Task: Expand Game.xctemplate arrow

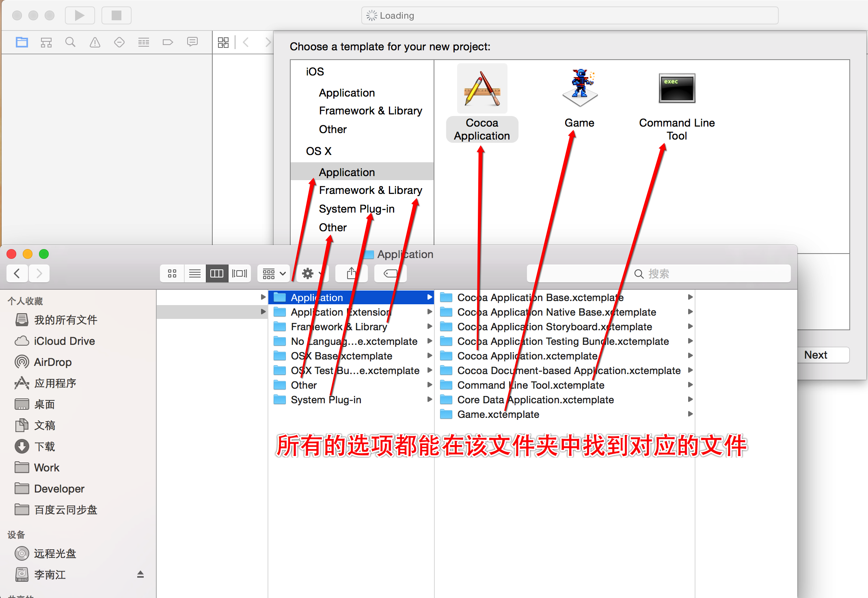Action: tap(690, 414)
